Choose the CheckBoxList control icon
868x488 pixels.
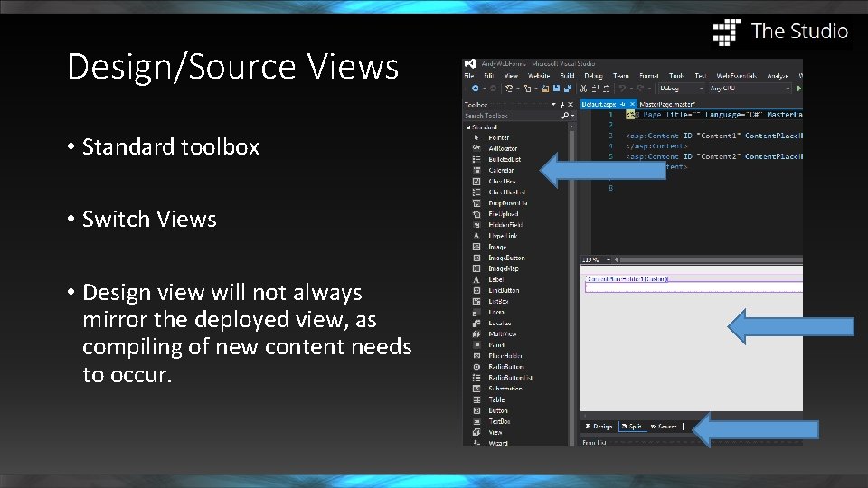point(476,192)
